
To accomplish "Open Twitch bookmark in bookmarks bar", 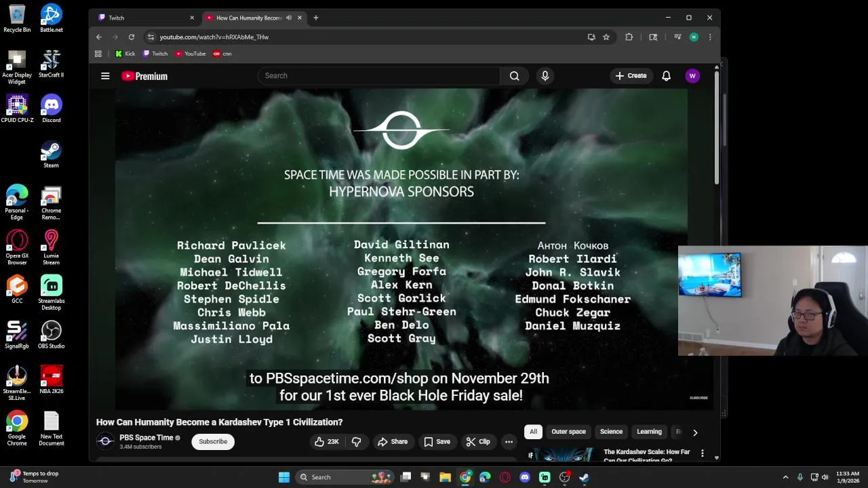I will click(155, 54).
